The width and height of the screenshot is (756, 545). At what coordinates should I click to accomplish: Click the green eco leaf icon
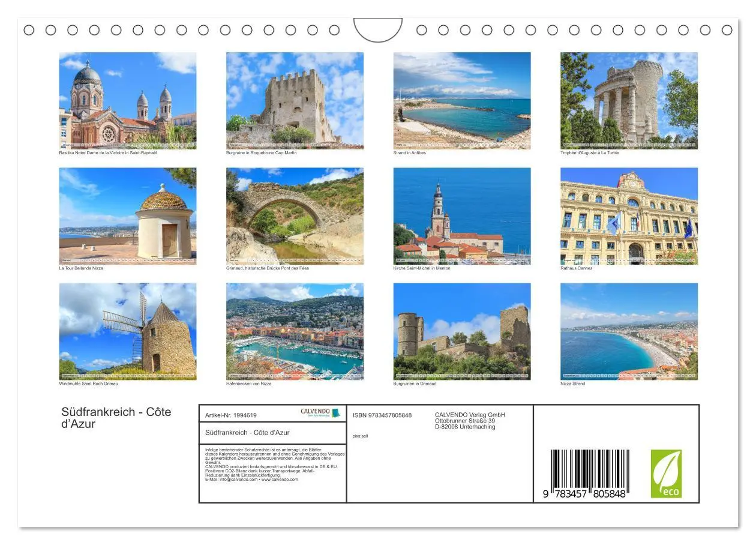(x=666, y=474)
